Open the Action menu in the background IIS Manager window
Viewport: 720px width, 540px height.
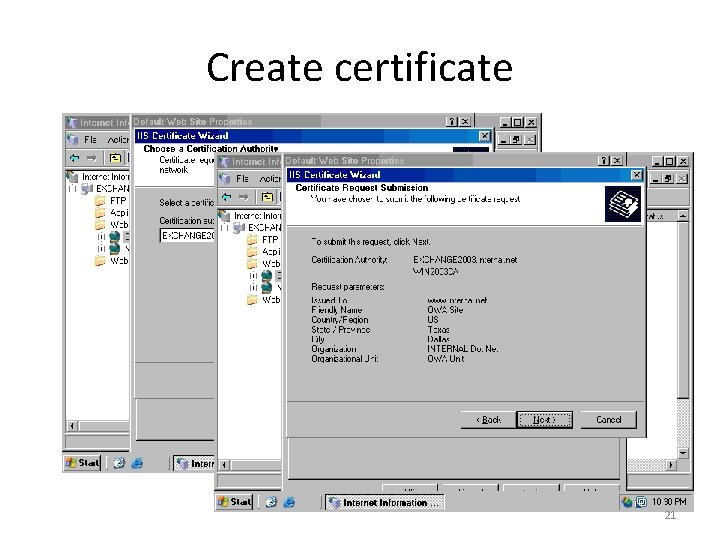coord(118,140)
